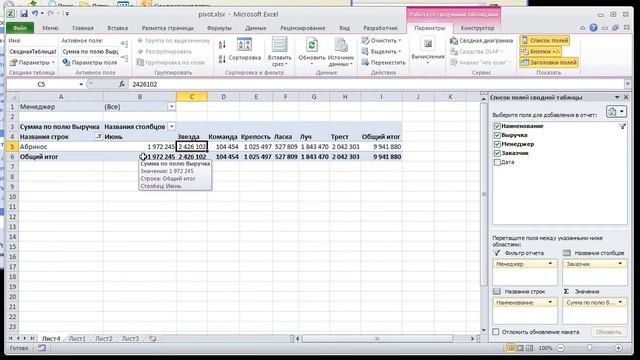
Task: Click Анализ "что если" button
Action: coord(481,62)
